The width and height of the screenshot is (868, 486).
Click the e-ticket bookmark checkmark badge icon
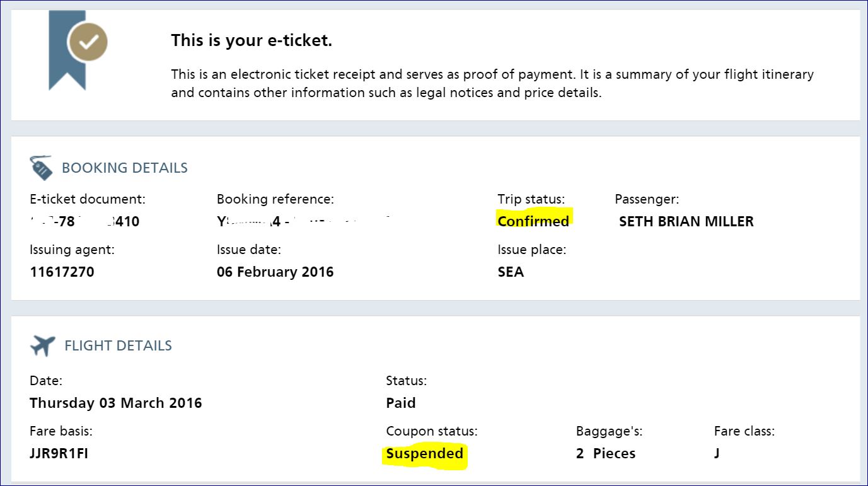(88, 42)
